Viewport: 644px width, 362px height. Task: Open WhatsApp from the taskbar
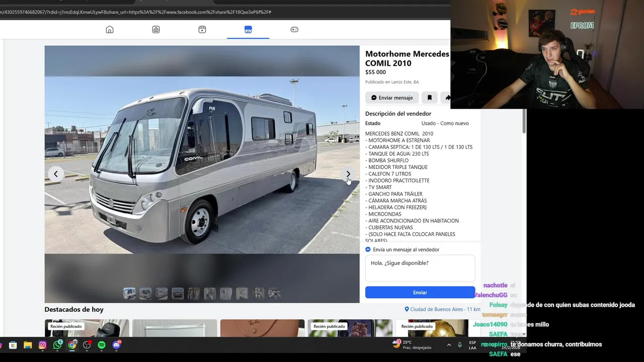pyautogui.click(x=57, y=345)
